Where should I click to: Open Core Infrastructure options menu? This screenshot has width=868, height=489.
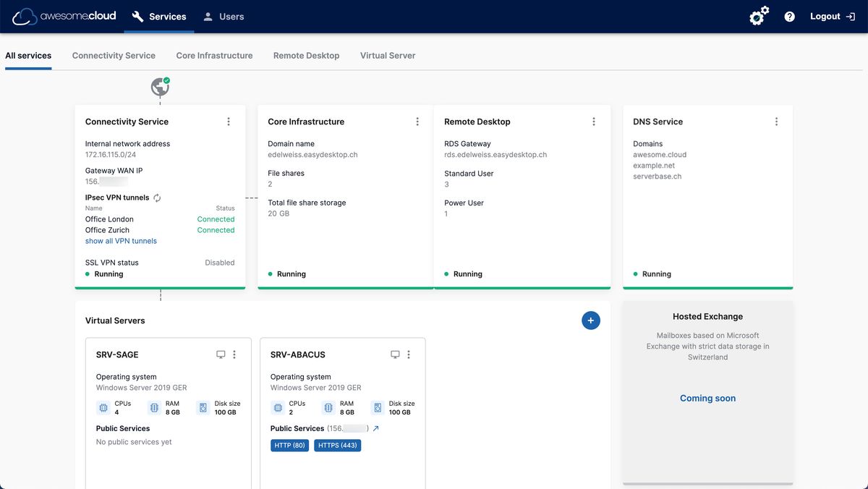(417, 122)
